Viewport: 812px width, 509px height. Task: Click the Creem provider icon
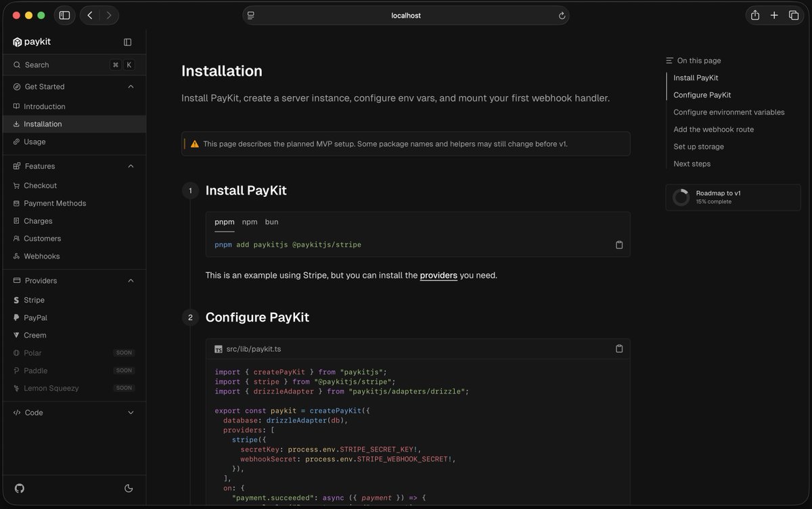point(17,335)
